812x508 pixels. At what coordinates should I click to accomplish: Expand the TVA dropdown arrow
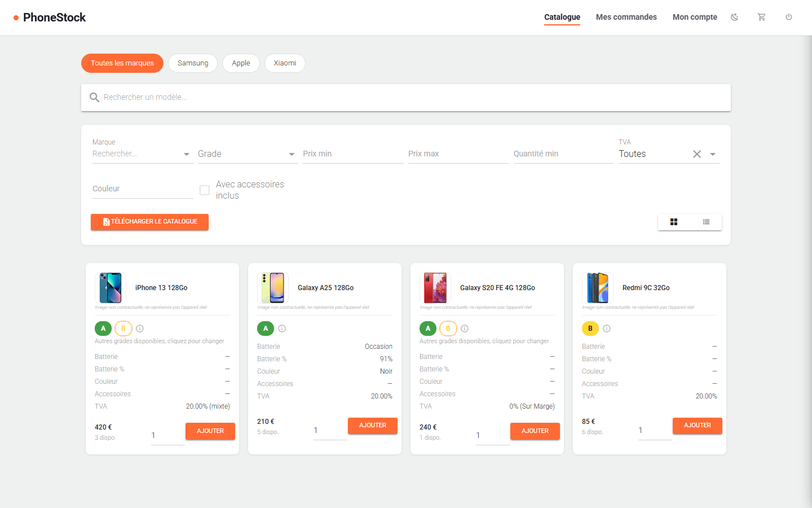(x=713, y=154)
